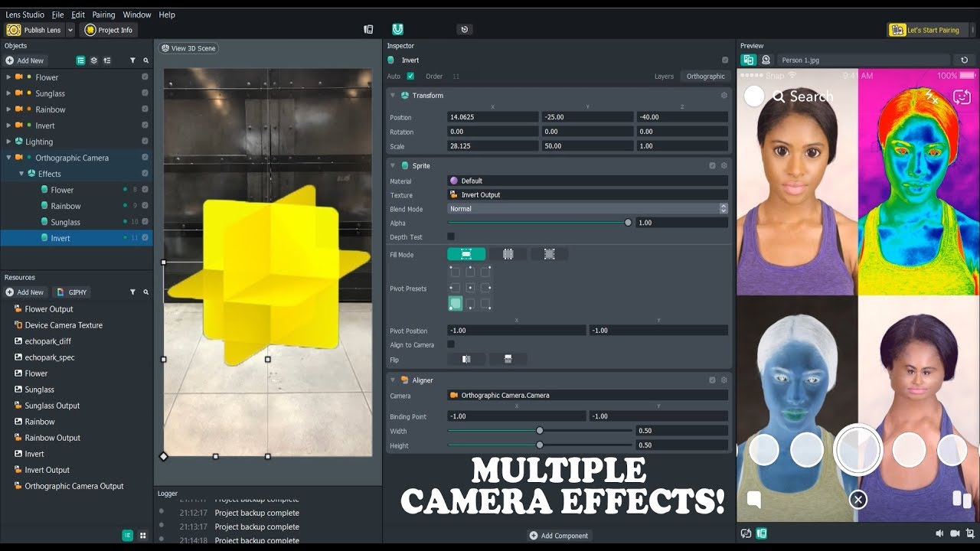Toggle visibility checkbox for Effects object
This screenshot has height=551, width=980.
pos(145,174)
